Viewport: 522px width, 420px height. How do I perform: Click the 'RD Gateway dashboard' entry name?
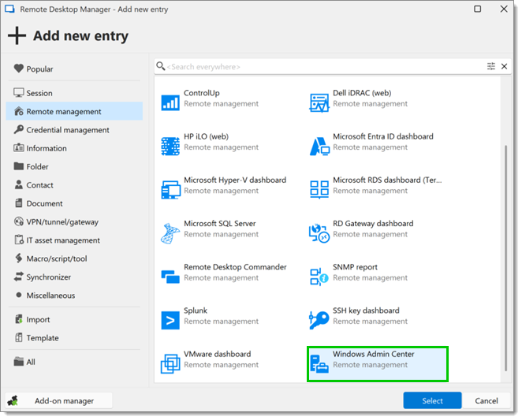tap(373, 224)
